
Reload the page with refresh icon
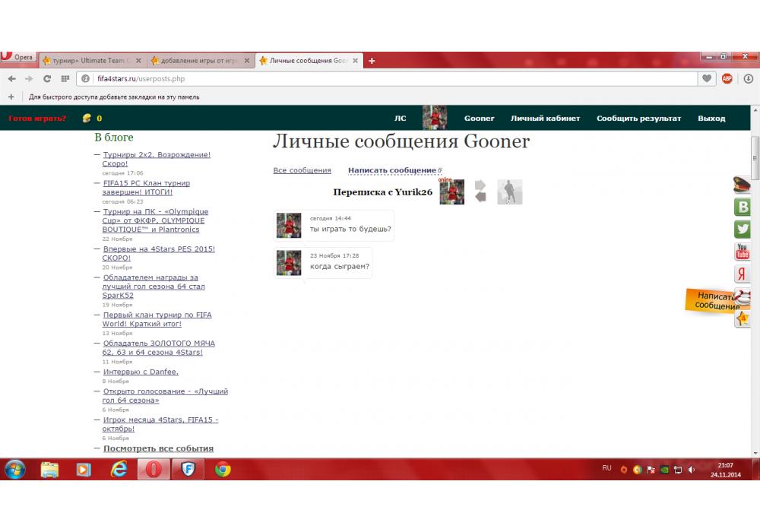[x=47, y=78]
